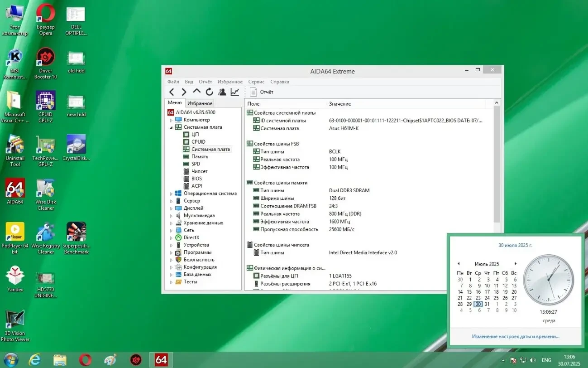Click the Back navigation arrow in AIDA64 toolbar

[172, 92]
